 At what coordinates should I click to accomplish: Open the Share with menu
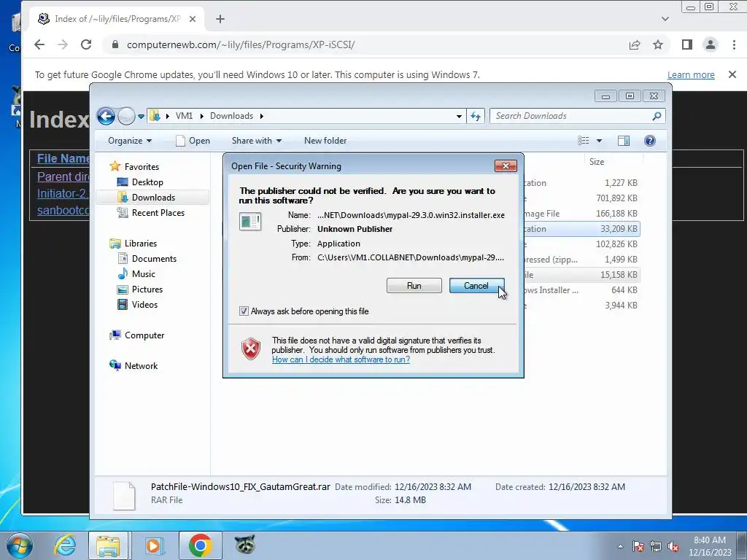(256, 141)
